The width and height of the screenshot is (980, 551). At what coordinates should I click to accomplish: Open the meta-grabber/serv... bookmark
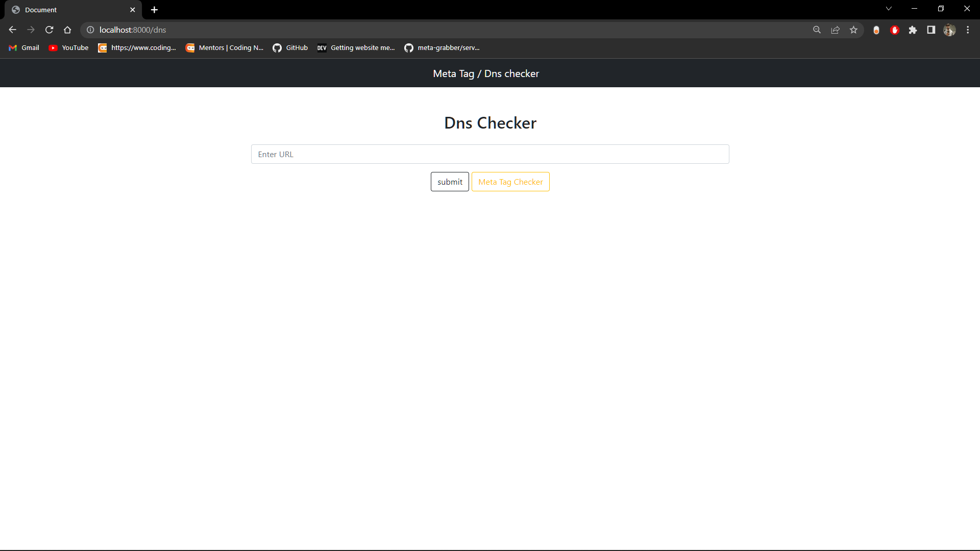pos(442,48)
